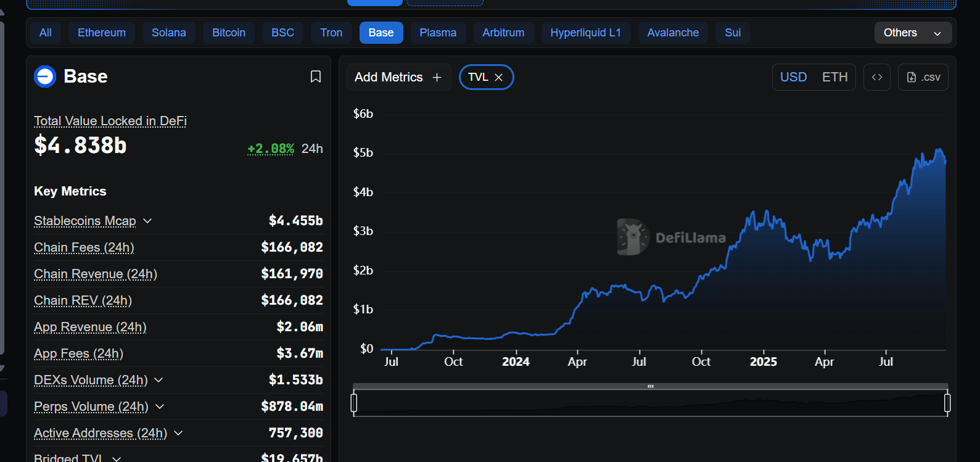
Task: Select the Tron chain tab
Action: tap(331, 33)
